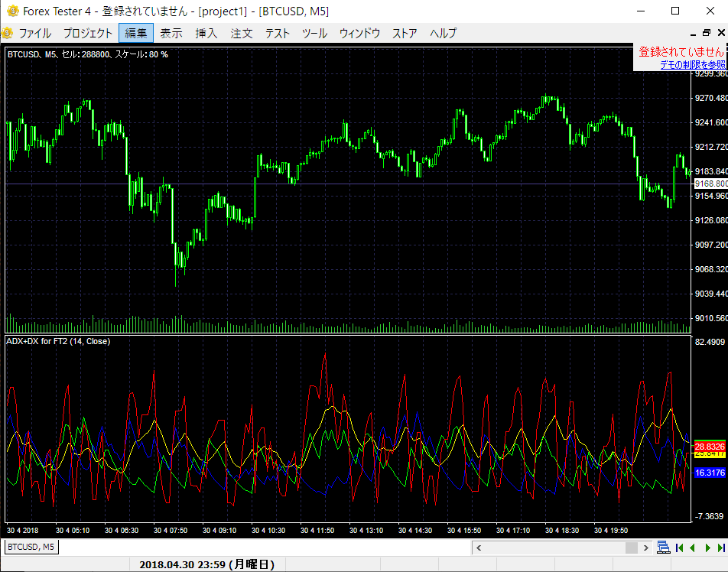Open the 編集 menu
The image size is (728, 572).
(136, 34)
